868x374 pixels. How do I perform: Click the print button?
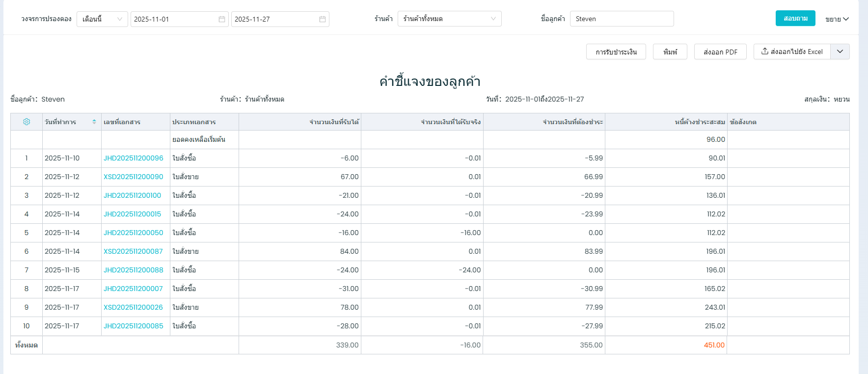670,52
